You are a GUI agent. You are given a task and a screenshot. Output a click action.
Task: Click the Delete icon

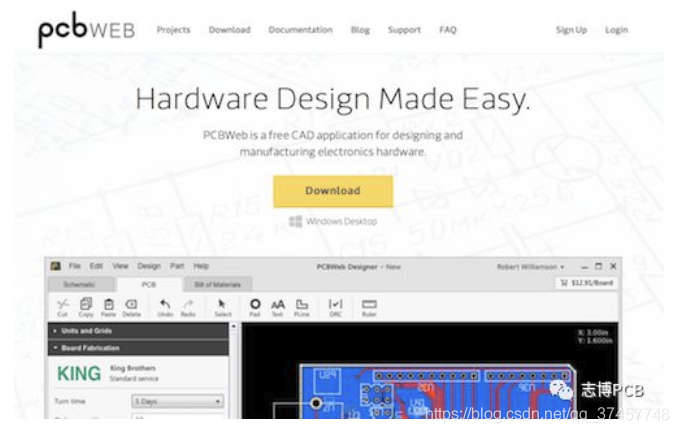[131, 307]
